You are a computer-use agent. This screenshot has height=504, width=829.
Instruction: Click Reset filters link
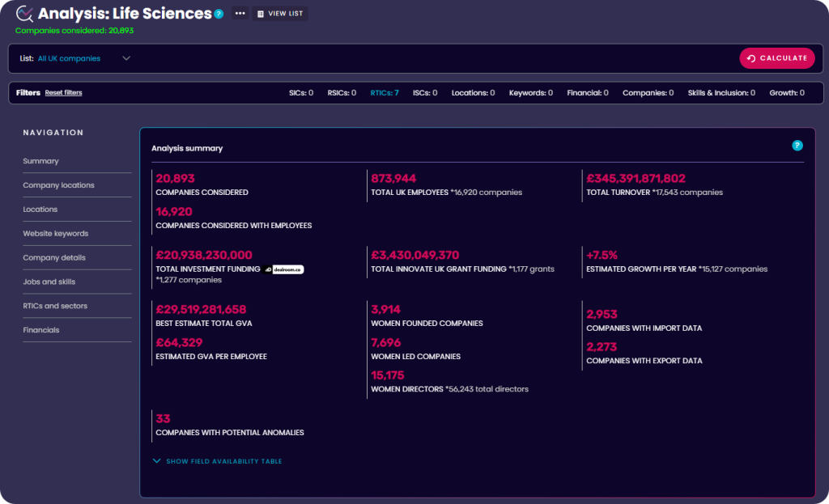(x=63, y=93)
